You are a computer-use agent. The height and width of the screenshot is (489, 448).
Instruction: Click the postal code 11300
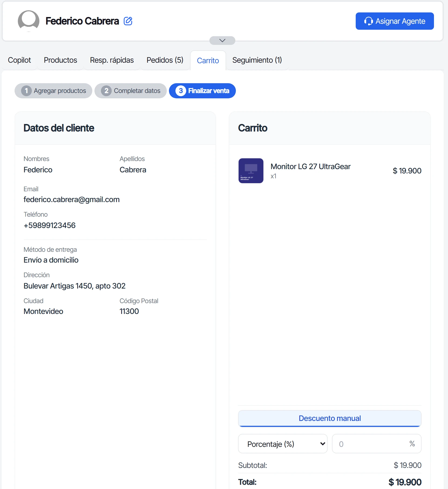pyautogui.click(x=129, y=311)
